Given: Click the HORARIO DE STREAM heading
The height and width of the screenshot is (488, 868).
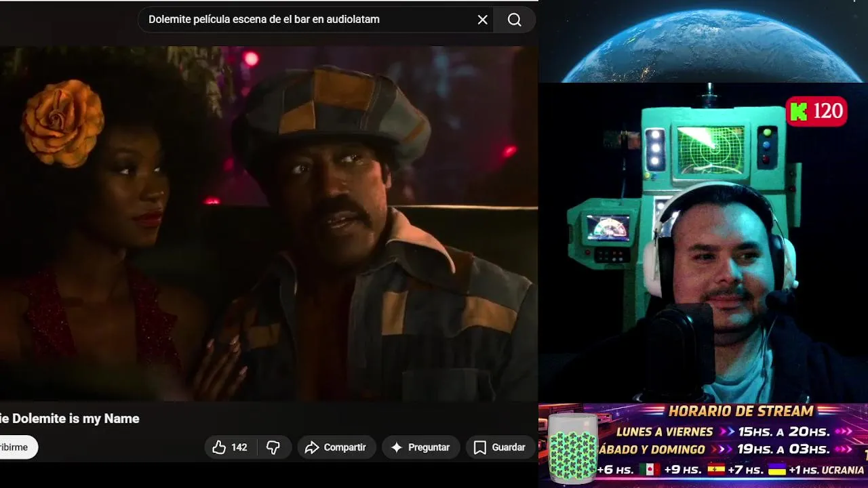Looking at the screenshot, I should tap(741, 411).
